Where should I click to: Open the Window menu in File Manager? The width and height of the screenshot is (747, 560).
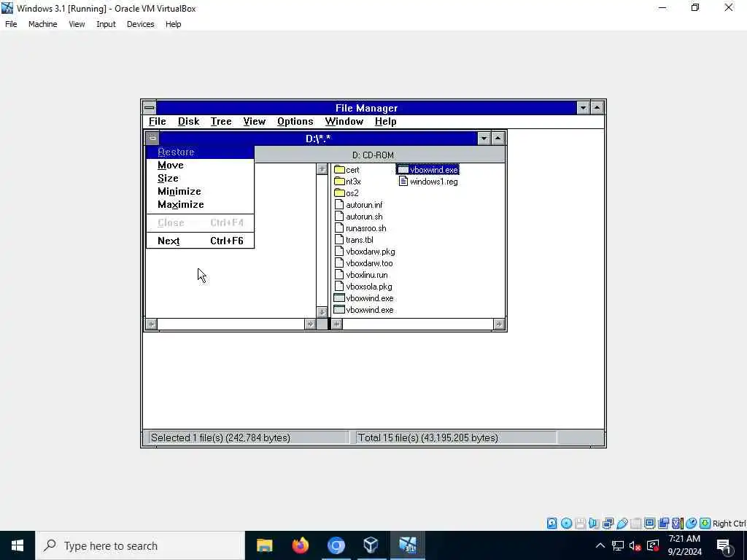pos(344,122)
